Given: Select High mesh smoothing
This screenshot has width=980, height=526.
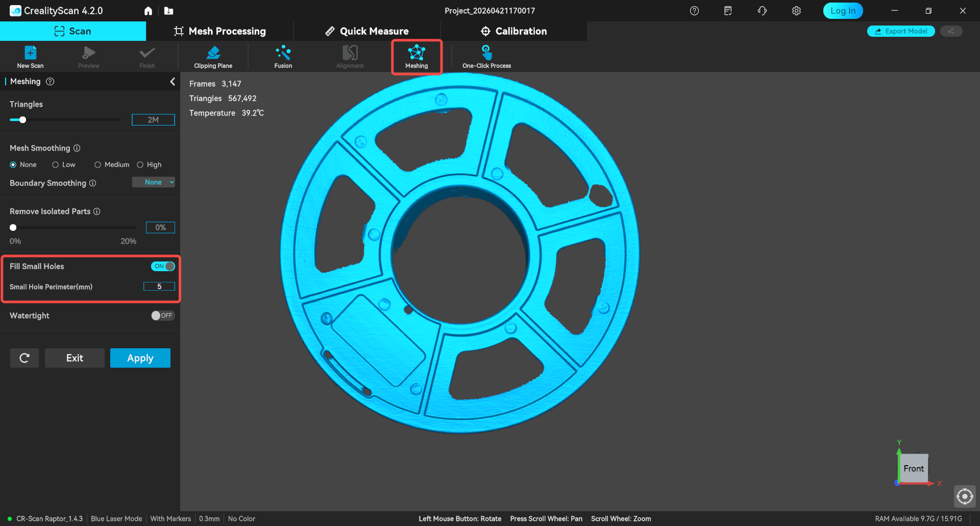Looking at the screenshot, I should pos(140,165).
